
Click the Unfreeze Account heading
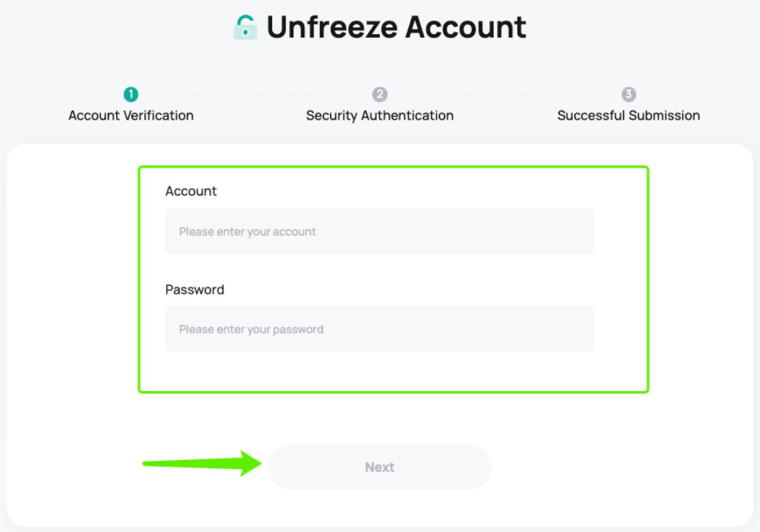tap(396, 27)
